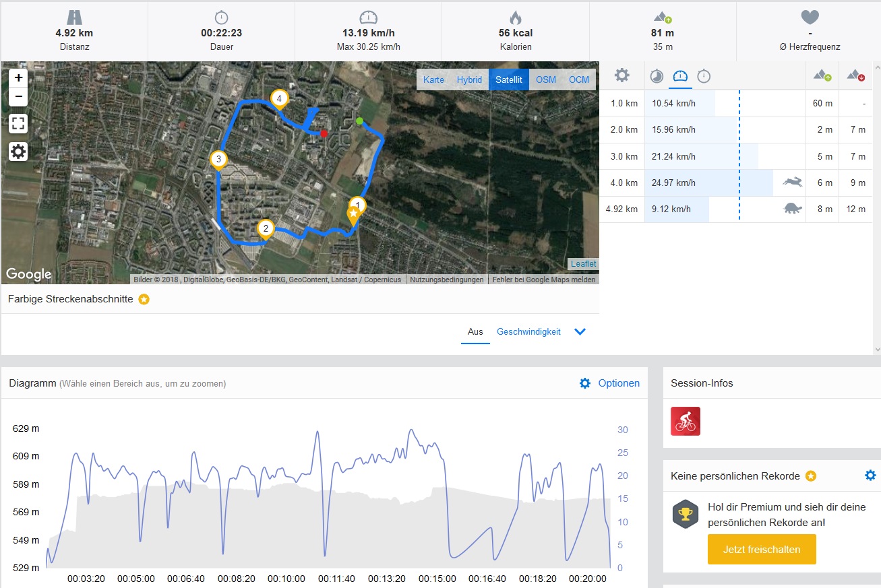Click the road distance icon in the stats bar
Screen dimensions: 881x588
74,18
